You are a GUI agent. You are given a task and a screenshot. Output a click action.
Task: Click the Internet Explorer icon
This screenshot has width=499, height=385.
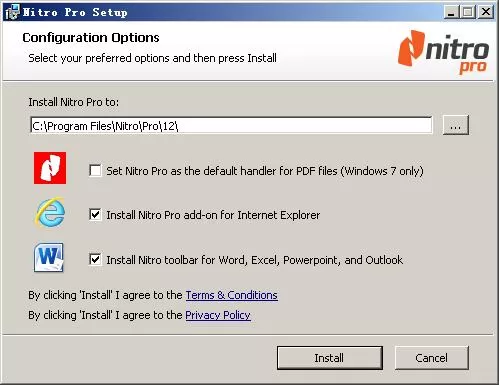pyautogui.click(x=50, y=213)
